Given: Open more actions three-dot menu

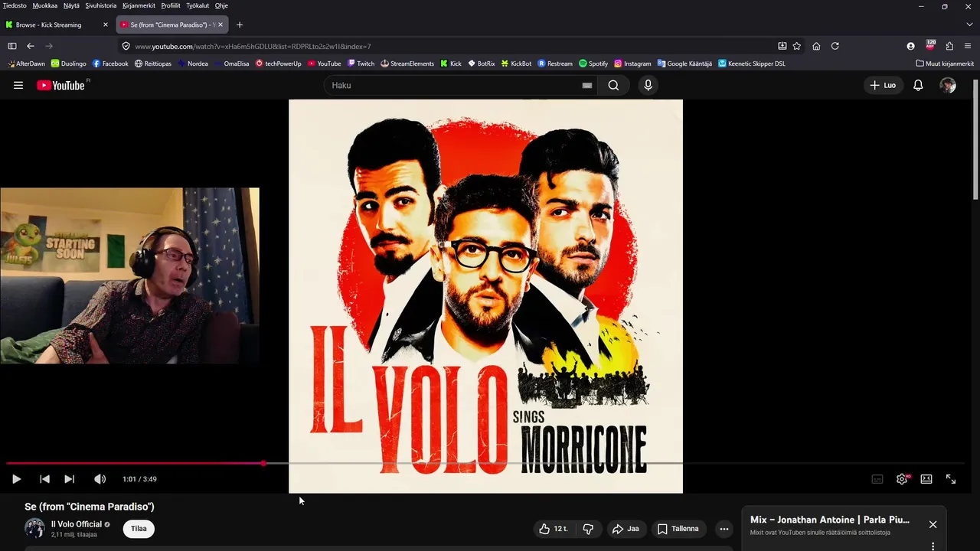Looking at the screenshot, I should (724, 529).
